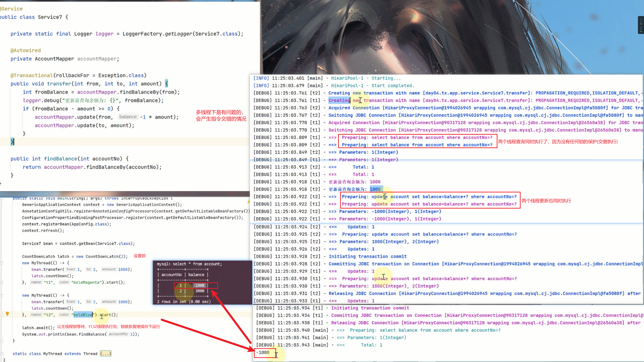This screenshot has height=362, width=644.
Task: Click the @Autowired annotation
Action: coord(25,50)
